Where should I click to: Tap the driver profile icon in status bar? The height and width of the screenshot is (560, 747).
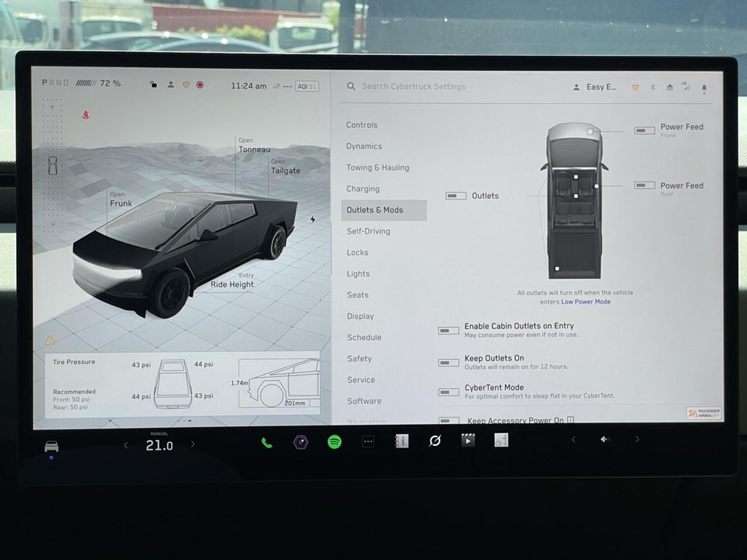[170, 85]
